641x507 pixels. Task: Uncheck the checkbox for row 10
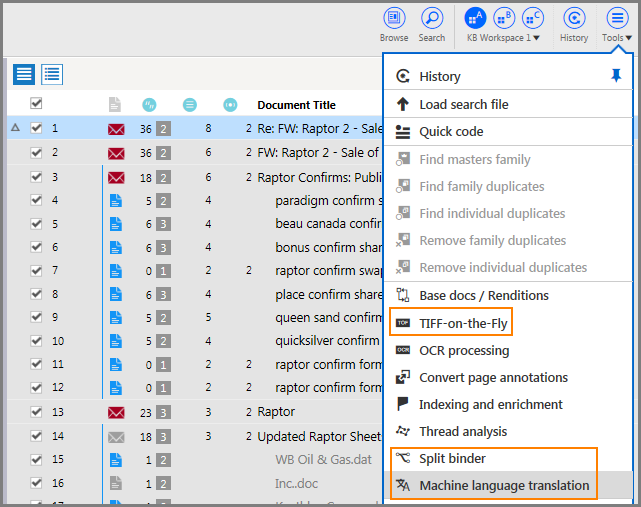[x=36, y=341]
